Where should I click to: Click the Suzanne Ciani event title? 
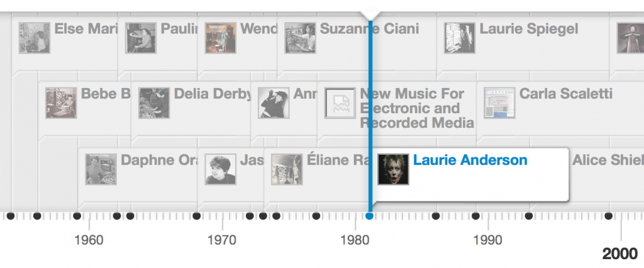[369, 29]
